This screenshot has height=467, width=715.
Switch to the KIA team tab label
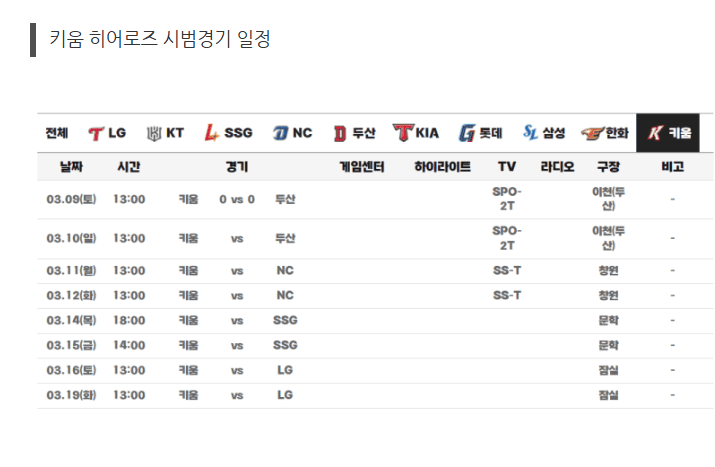[x=427, y=133]
